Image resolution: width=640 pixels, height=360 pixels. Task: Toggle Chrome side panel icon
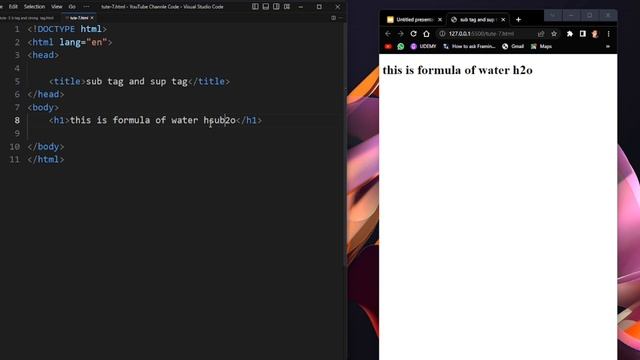tap(582, 34)
